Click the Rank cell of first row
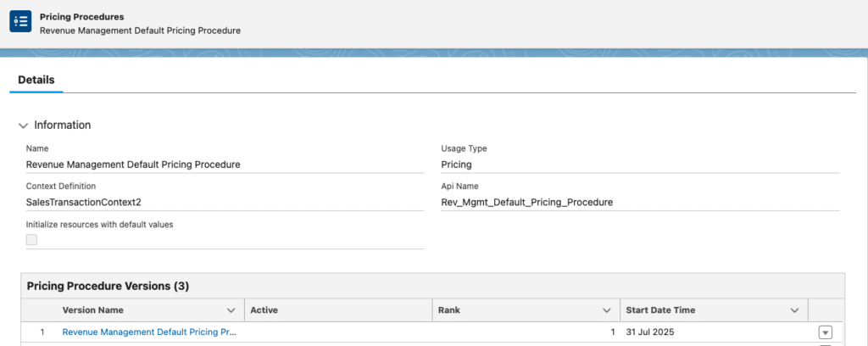The height and width of the screenshot is (346, 868). click(526, 332)
